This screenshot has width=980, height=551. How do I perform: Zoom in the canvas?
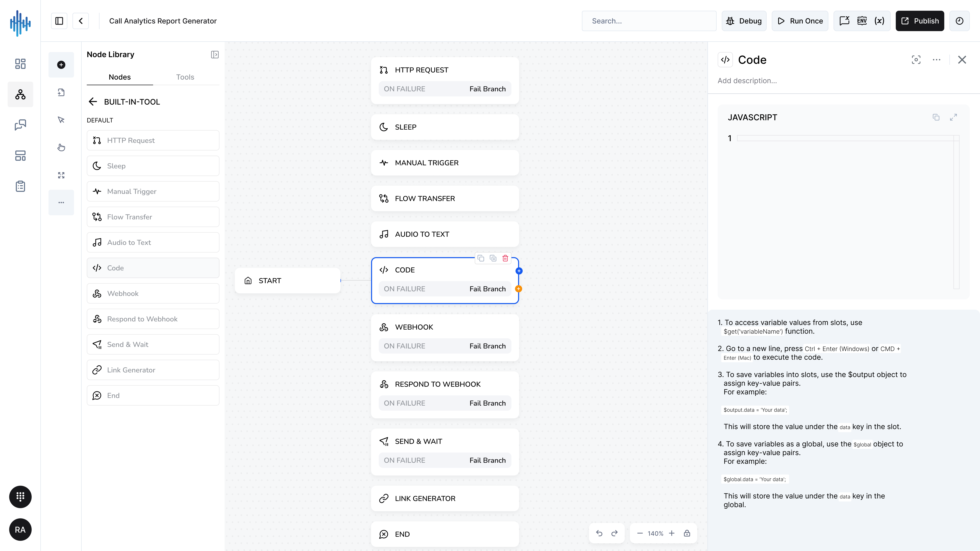point(672,533)
